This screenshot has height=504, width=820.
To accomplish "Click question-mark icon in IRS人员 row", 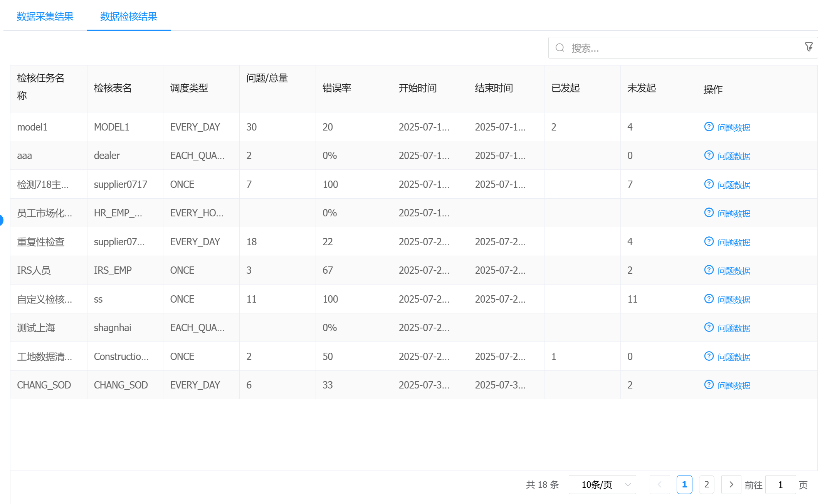I will [x=709, y=270].
